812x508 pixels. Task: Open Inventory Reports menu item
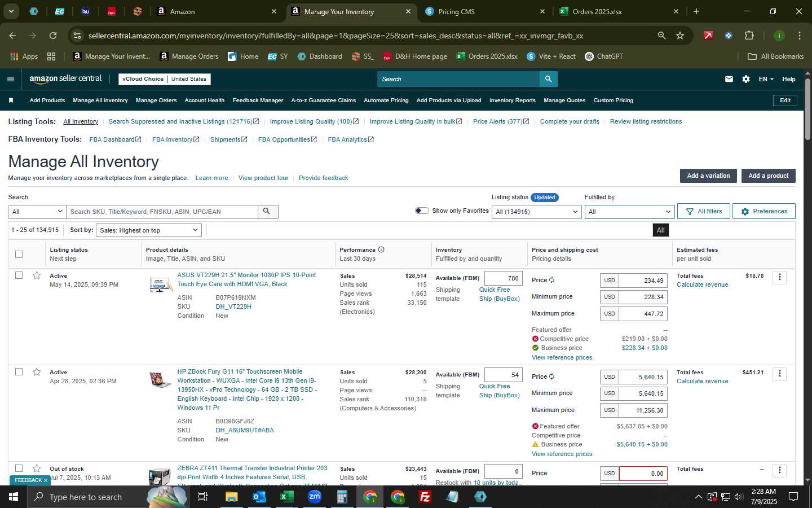pyautogui.click(x=513, y=100)
